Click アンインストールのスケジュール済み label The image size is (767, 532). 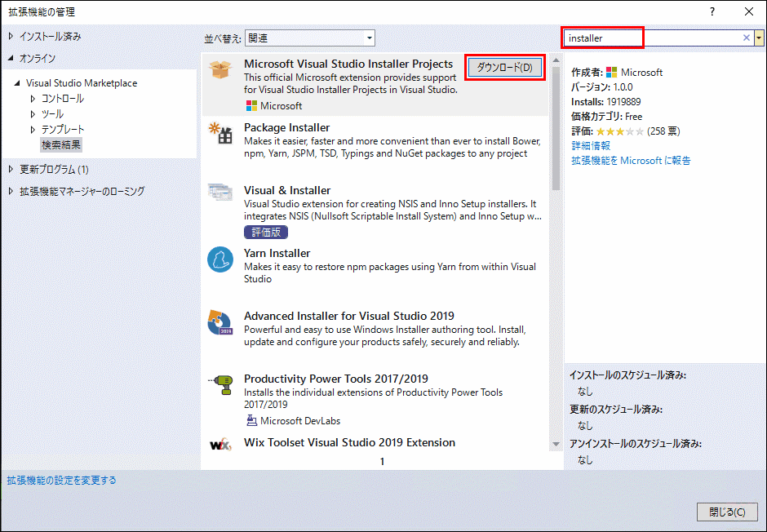pos(636,444)
